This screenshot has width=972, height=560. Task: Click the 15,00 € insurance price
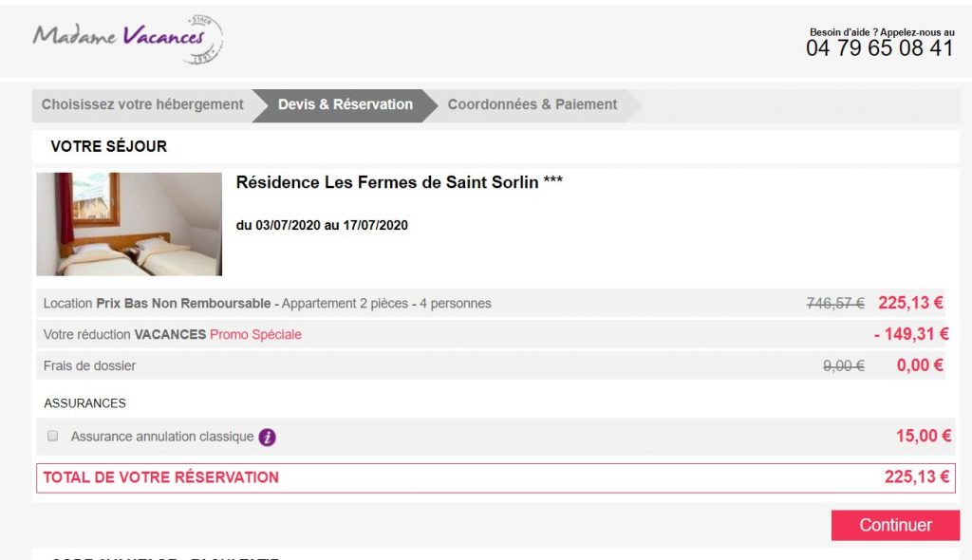click(x=923, y=436)
